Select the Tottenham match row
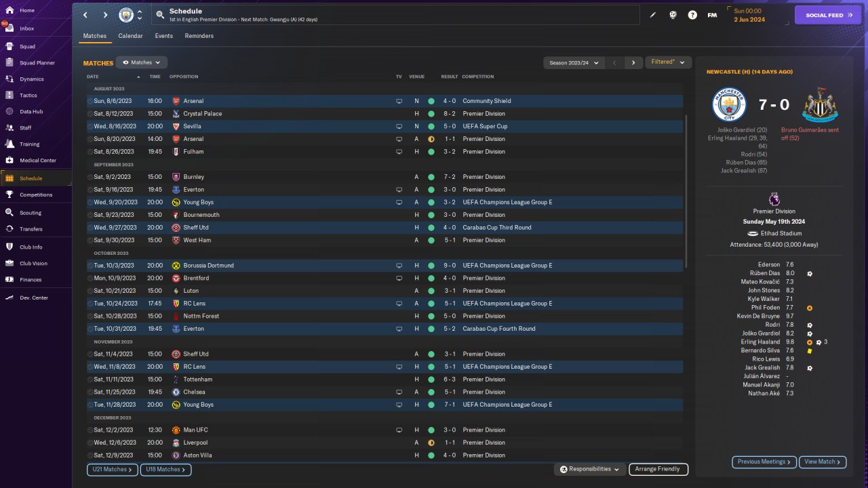This screenshot has height=488, width=868. pyautogui.click(x=384, y=380)
